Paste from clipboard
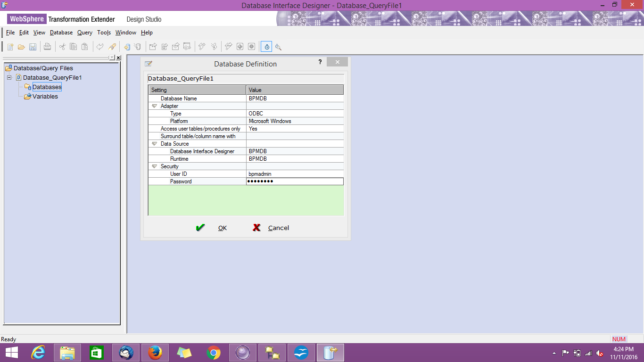This screenshot has height=362, width=644. pos(84,46)
